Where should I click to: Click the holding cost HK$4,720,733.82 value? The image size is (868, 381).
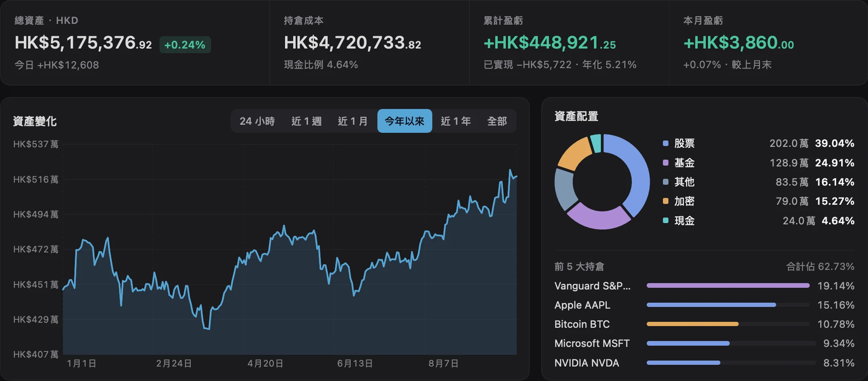352,43
